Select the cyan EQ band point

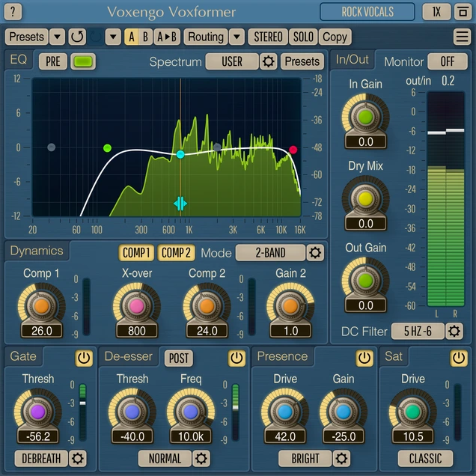[180, 154]
